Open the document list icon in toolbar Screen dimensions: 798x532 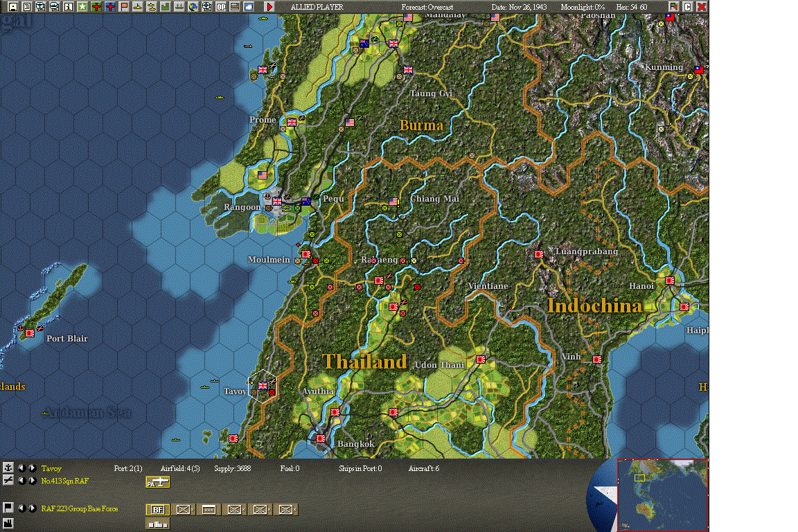(26, 7)
